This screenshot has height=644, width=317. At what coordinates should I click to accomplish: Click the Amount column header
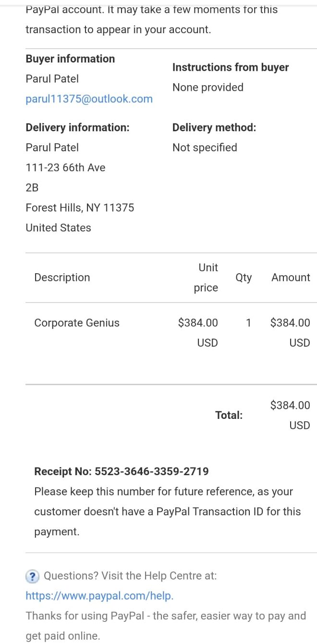291,278
